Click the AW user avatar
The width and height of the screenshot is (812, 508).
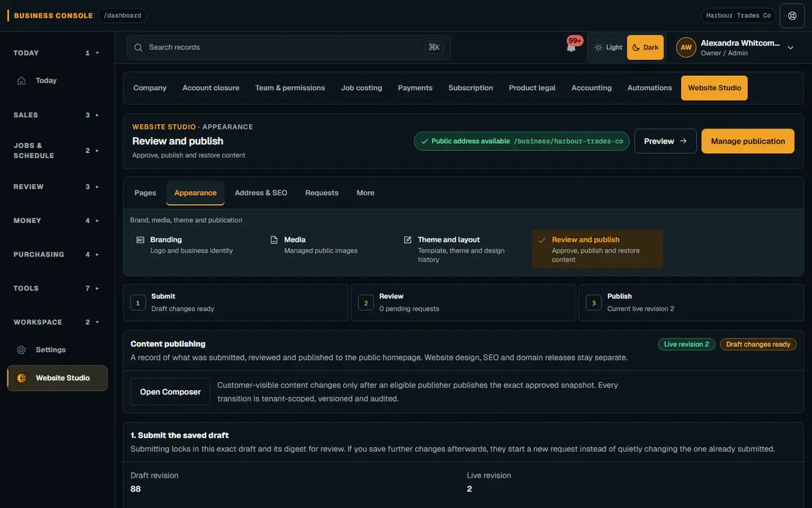686,47
